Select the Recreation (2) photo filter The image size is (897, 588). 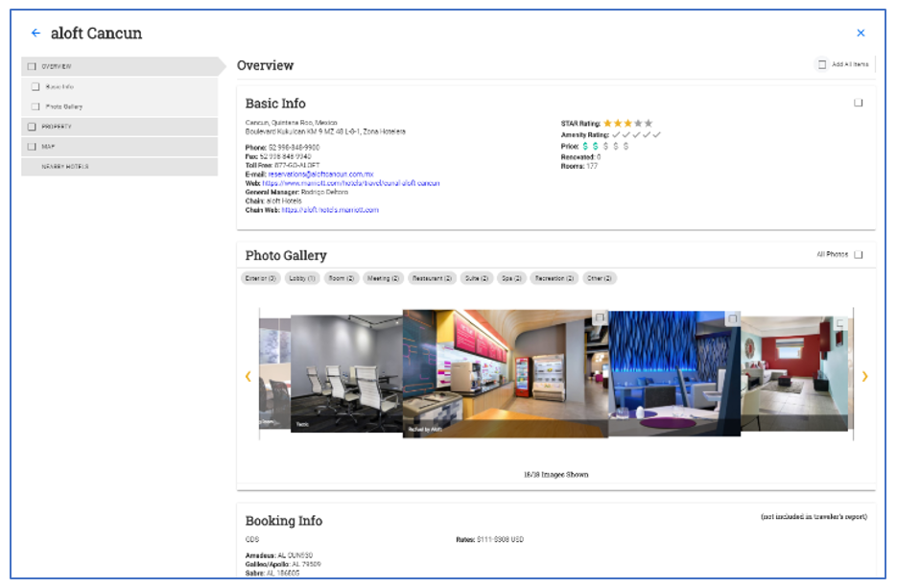pyautogui.click(x=555, y=278)
